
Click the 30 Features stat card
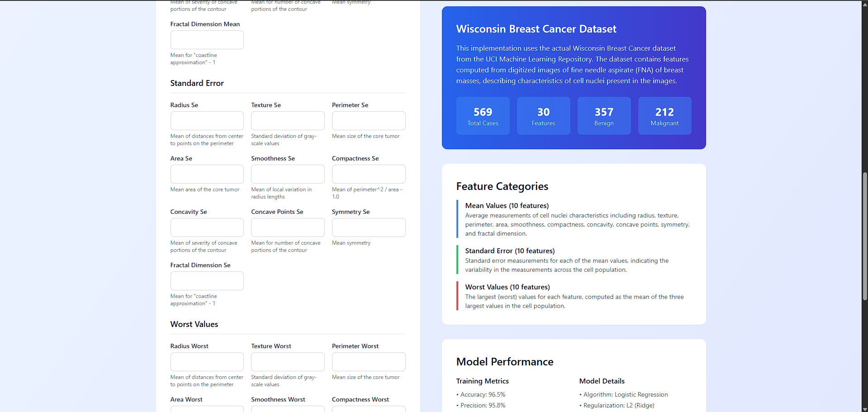543,116
